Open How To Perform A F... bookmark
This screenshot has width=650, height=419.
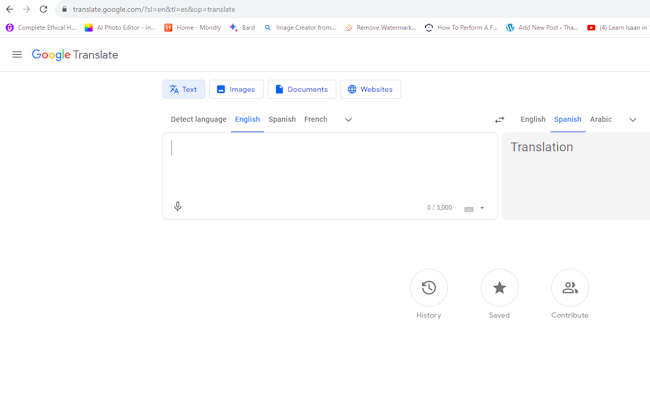pos(461,28)
